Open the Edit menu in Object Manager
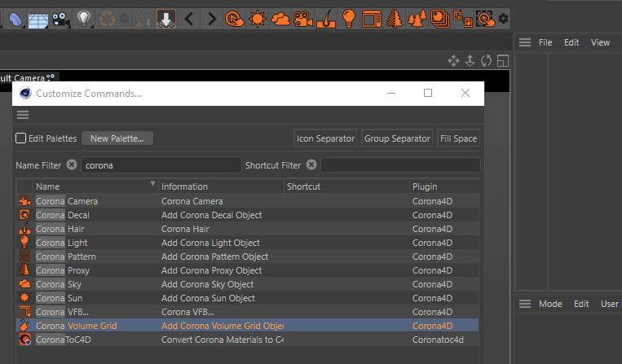Viewport: 622px width, 364px height. click(x=571, y=42)
